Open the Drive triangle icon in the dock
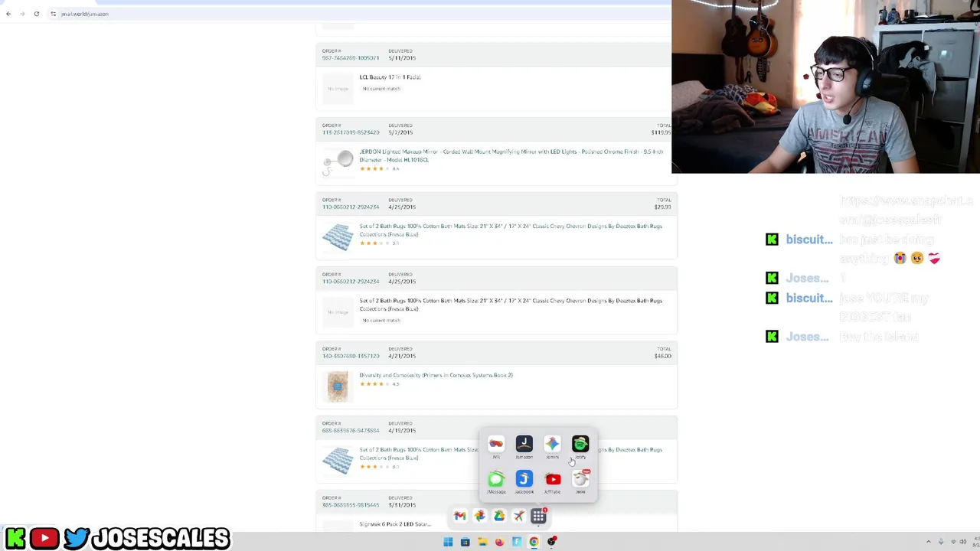This screenshot has width=980, height=551. (499, 517)
